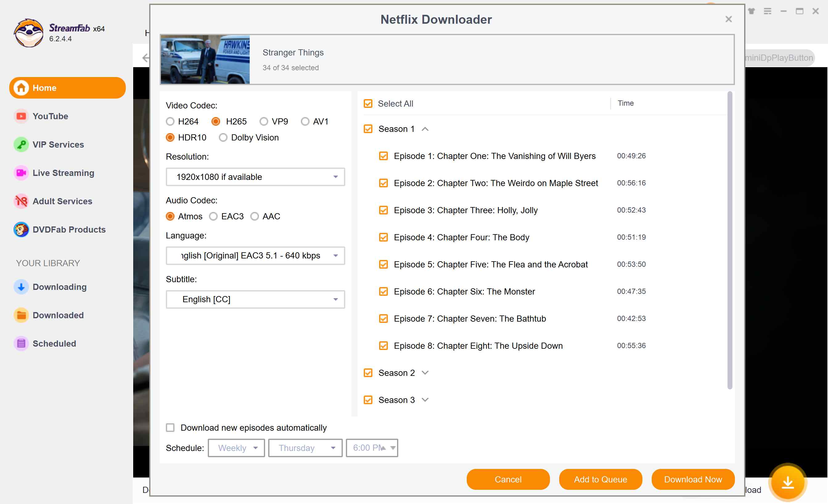828x504 pixels.
Task: Click the Live Streaming camera icon
Action: coord(21,173)
